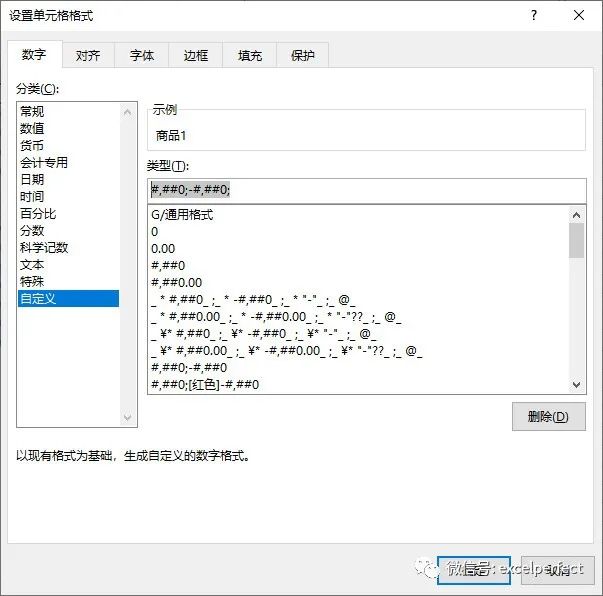Choose format 0 from type list
This screenshot has width=603, height=596.
point(358,232)
